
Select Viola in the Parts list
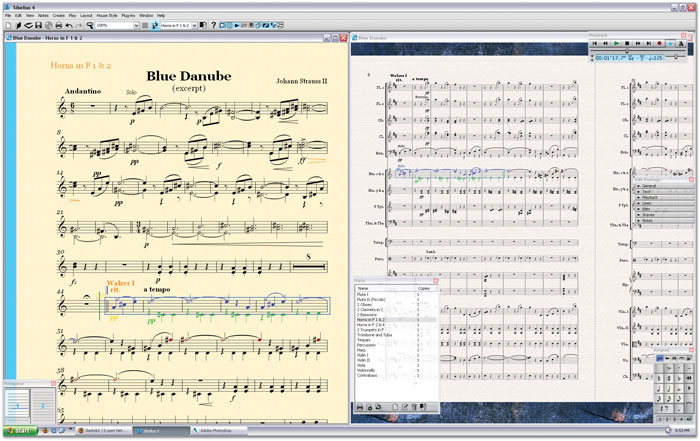[x=396, y=365]
